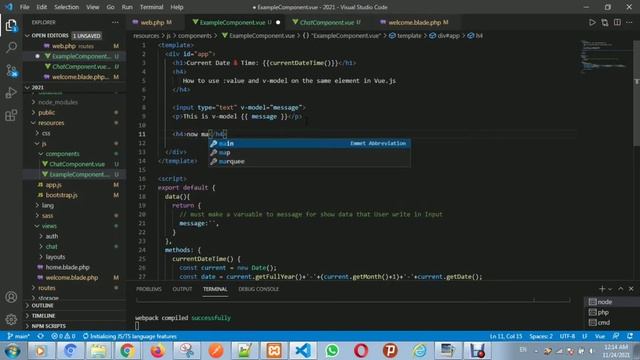This screenshot has height=360, width=640.
Task: Click the Run file play icon
Action: (x=592, y=22)
